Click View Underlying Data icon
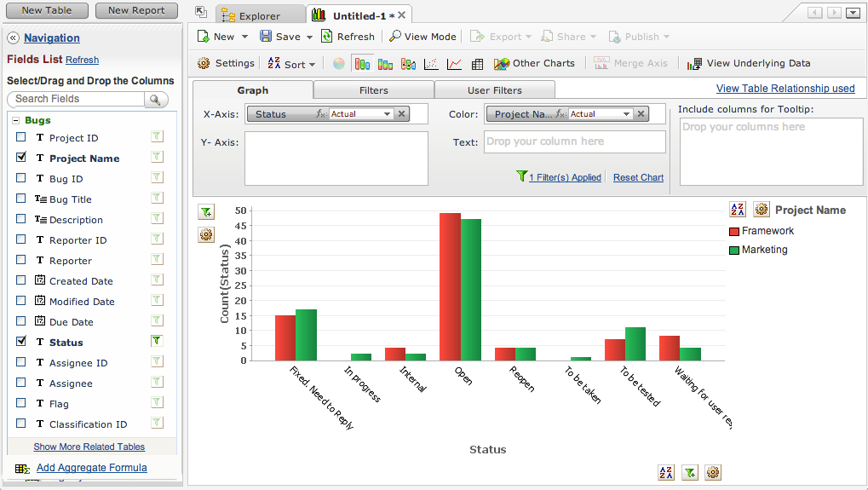868x490 pixels. point(694,64)
